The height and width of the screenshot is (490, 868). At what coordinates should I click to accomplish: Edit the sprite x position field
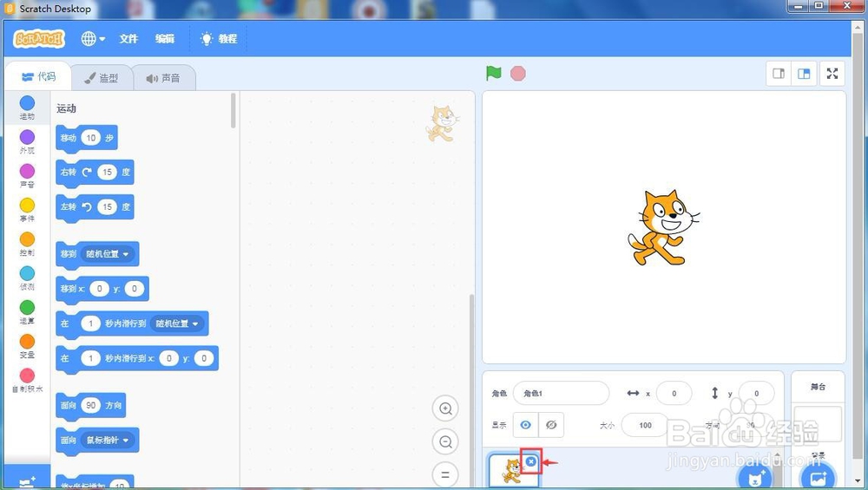pos(674,393)
